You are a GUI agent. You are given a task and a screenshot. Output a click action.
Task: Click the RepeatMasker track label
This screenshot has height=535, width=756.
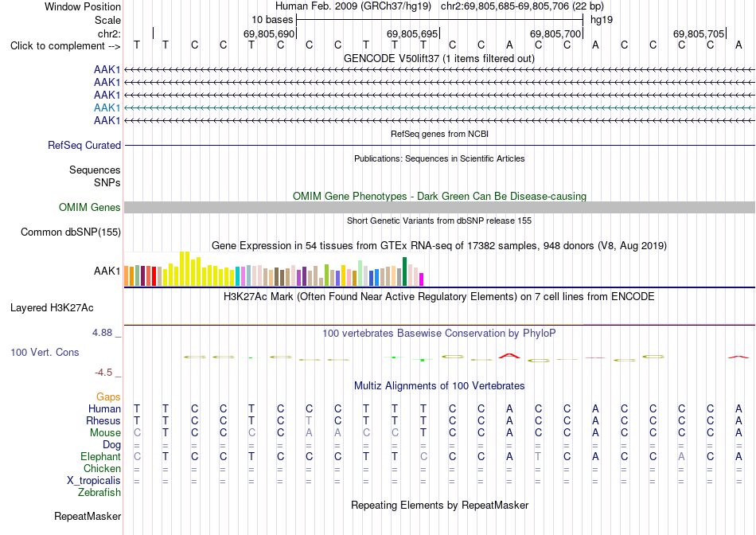tap(88, 516)
